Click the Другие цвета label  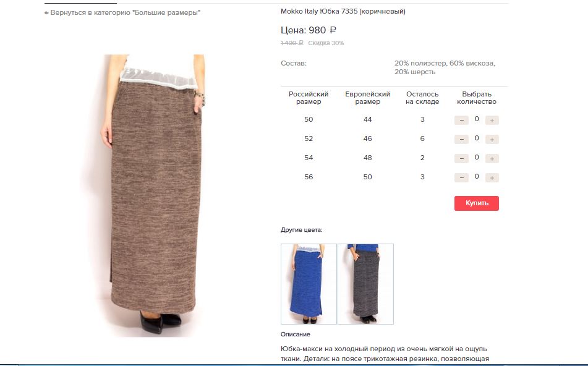click(302, 230)
